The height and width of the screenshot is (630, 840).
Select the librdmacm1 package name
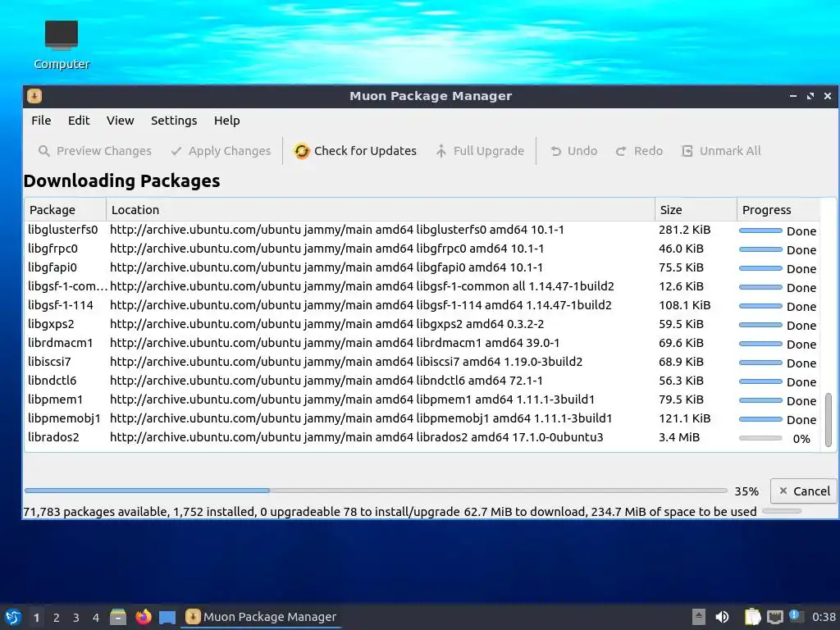pyautogui.click(x=61, y=343)
